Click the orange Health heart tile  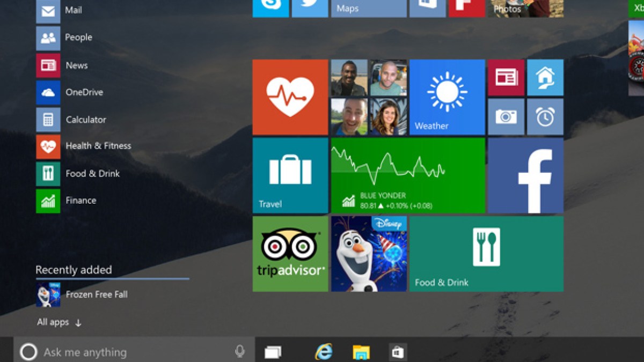290,97
